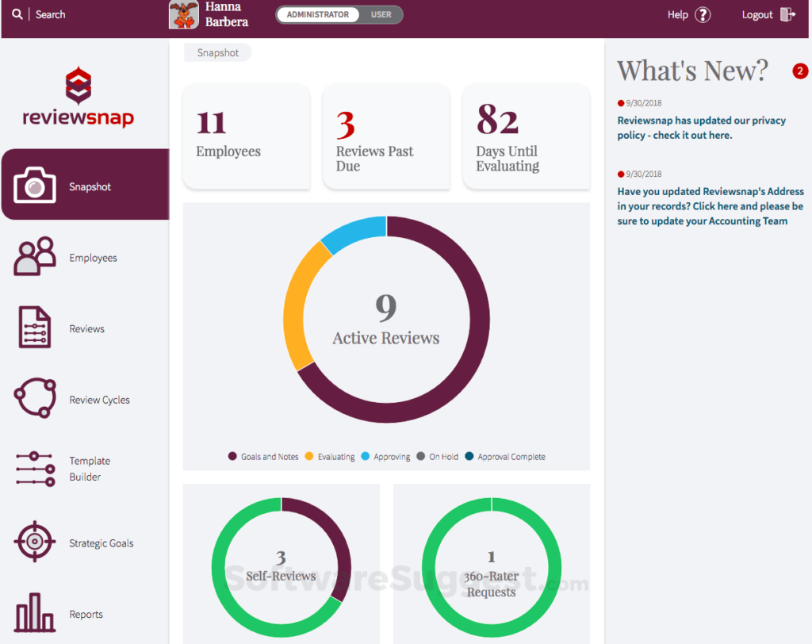Switch to User mode

pos(381,14)
